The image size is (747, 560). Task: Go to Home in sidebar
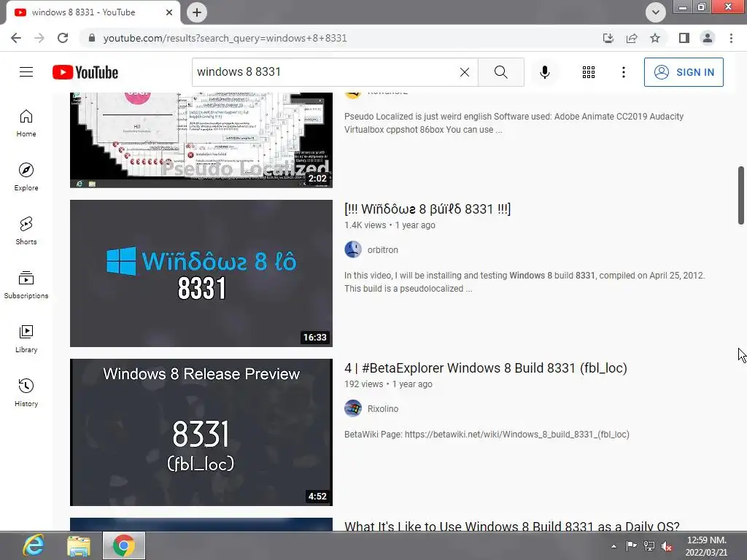(26, 123)
